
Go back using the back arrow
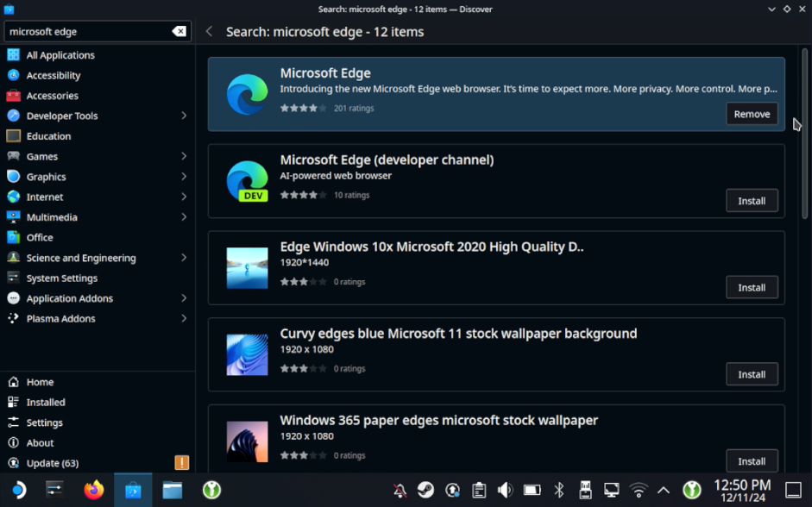tap(210, 31)
